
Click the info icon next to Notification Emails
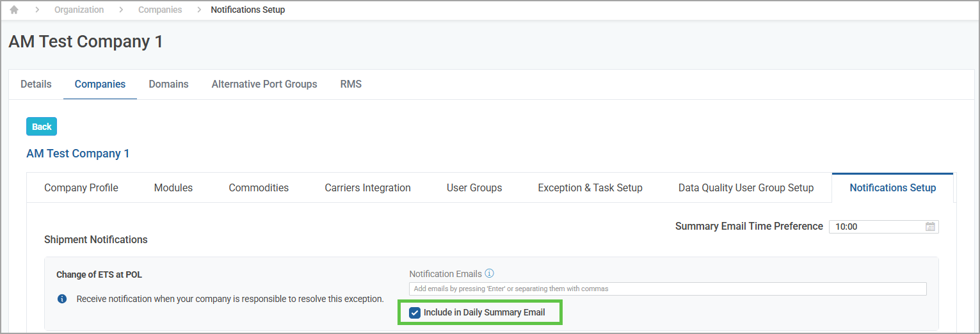click(490, 273)
